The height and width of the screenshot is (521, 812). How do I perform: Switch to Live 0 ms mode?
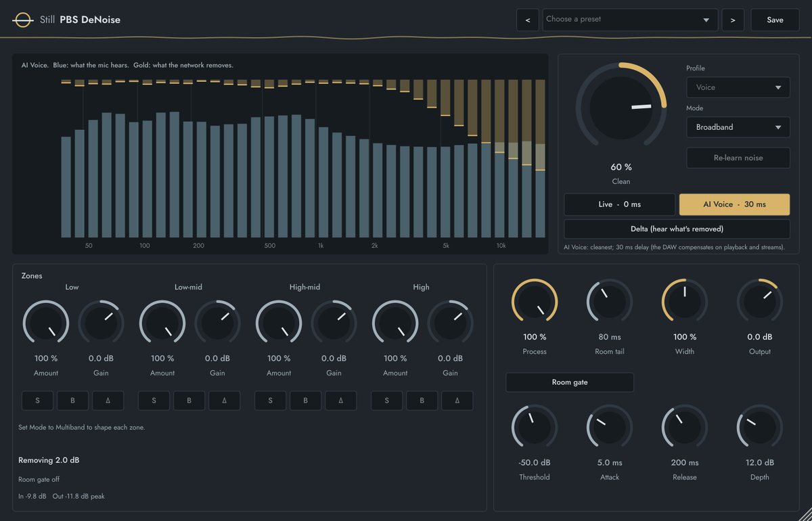(x=620, y=204)
